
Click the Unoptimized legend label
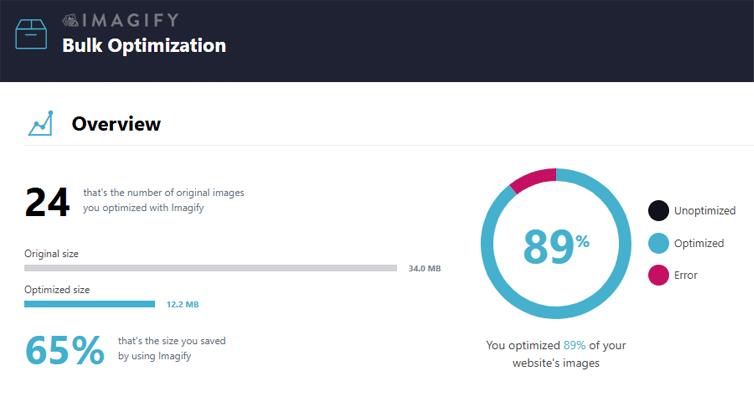pos(704,210)
